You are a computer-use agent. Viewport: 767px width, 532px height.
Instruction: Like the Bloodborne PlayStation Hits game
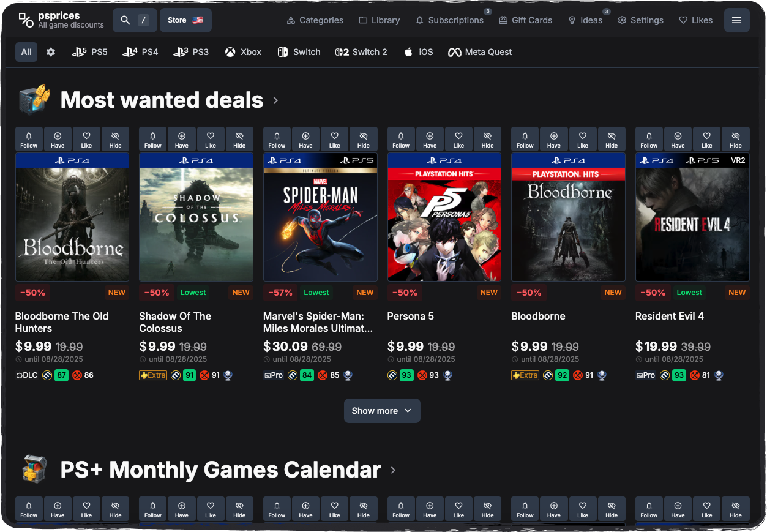tap(583, 139)
